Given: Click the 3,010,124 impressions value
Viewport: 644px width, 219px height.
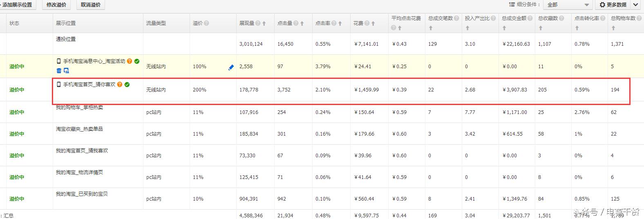Looking at the screenshot, I should (x=251, y=44).
